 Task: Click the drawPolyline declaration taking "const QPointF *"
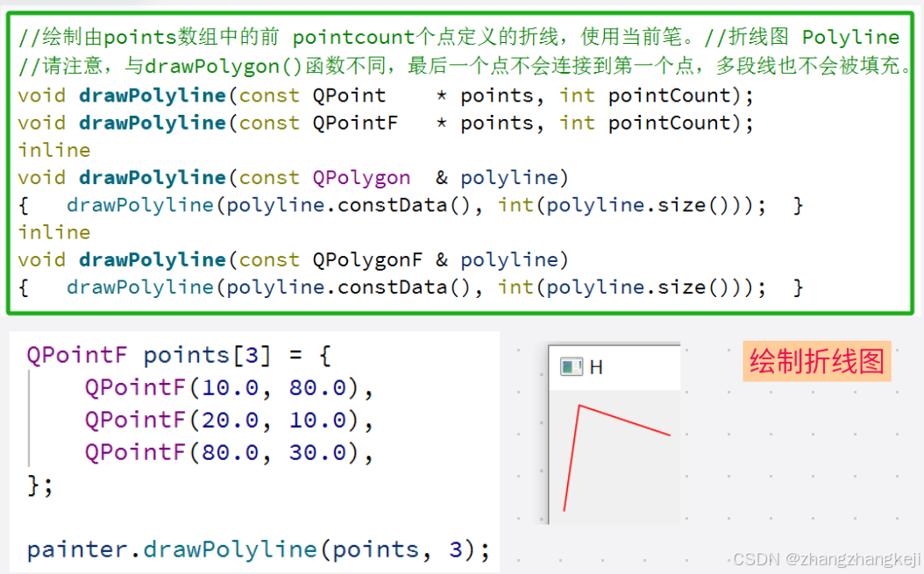(x=386, y=123)
